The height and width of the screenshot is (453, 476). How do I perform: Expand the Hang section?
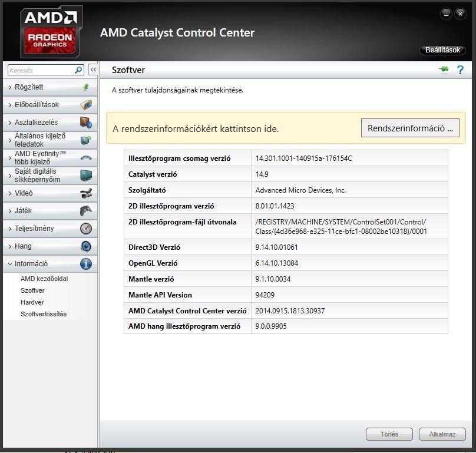[x=50, y=246]
